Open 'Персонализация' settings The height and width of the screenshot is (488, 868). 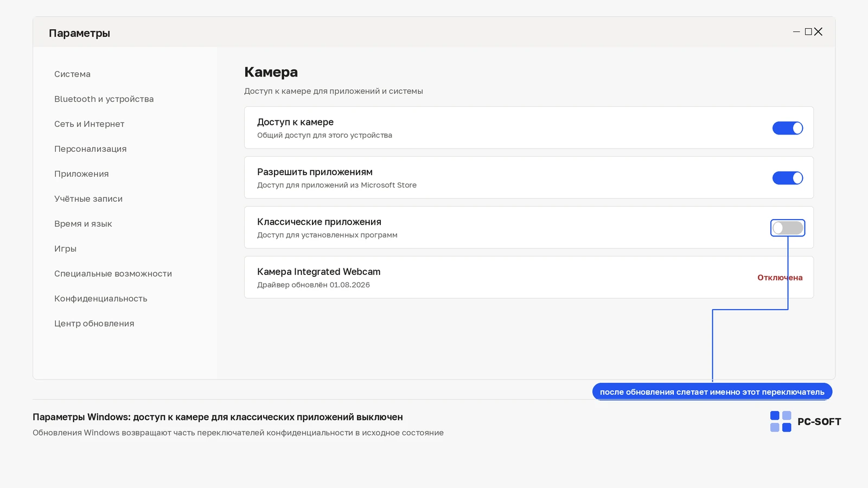pos(90,149)
